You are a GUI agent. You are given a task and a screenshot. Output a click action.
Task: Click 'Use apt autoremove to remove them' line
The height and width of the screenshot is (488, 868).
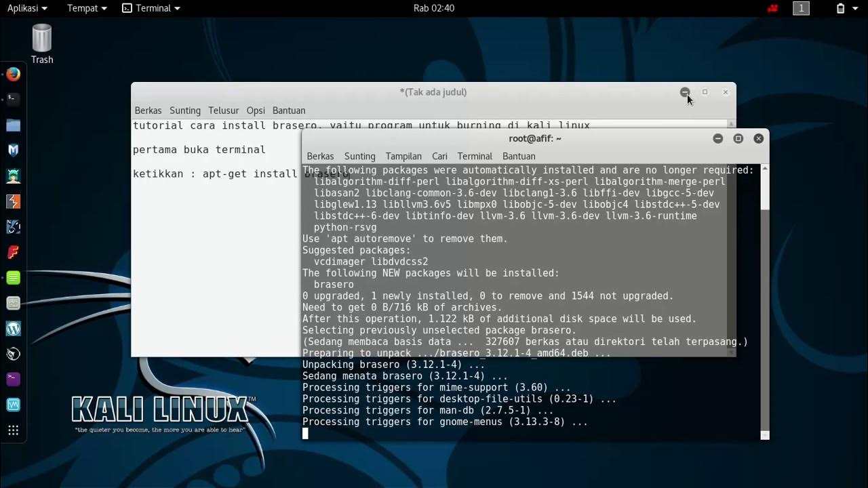tap(405, 239)
